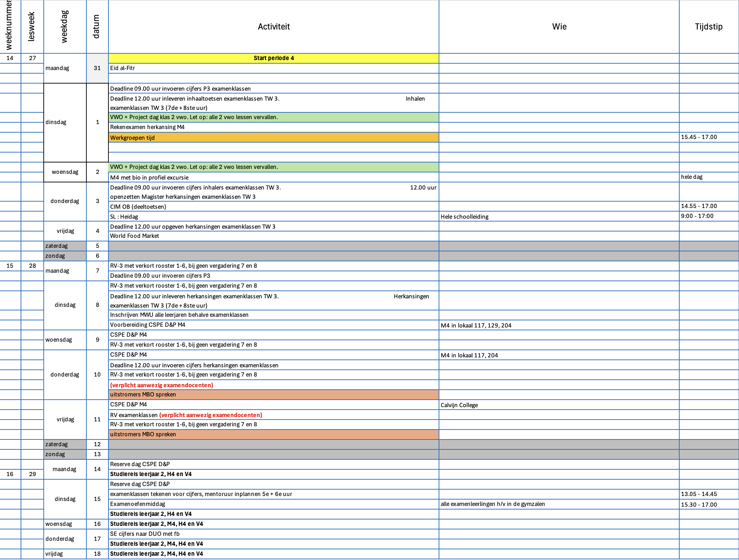Click the '15.45 - 17.00' time cell
This screenshot has height=560, width=739.
tap(709, 137)
